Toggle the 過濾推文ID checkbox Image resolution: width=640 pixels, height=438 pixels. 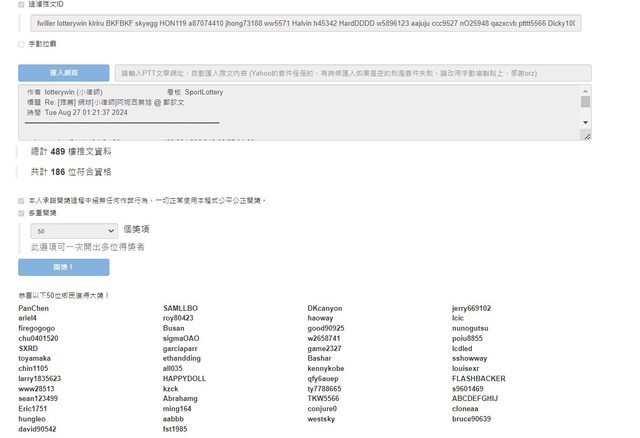pyautogui.click(x=22, y=4)
